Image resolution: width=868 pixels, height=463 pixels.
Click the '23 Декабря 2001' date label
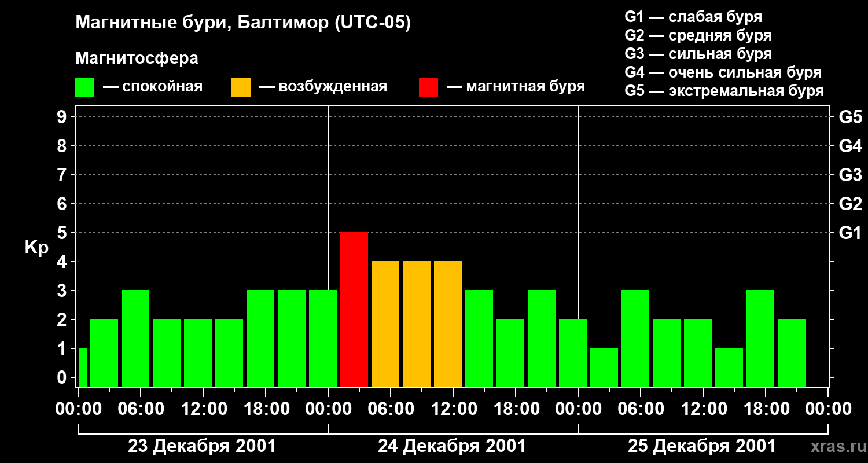[202, 446]
